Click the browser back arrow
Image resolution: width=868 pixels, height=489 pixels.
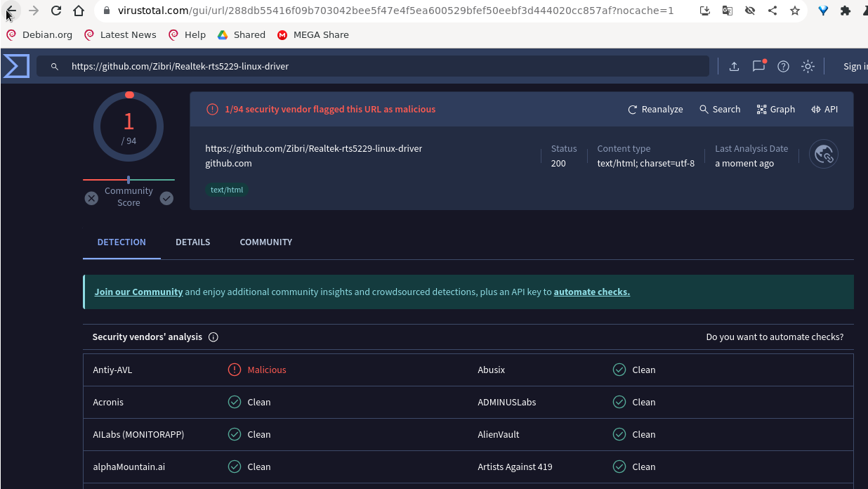tap(11, 11)
